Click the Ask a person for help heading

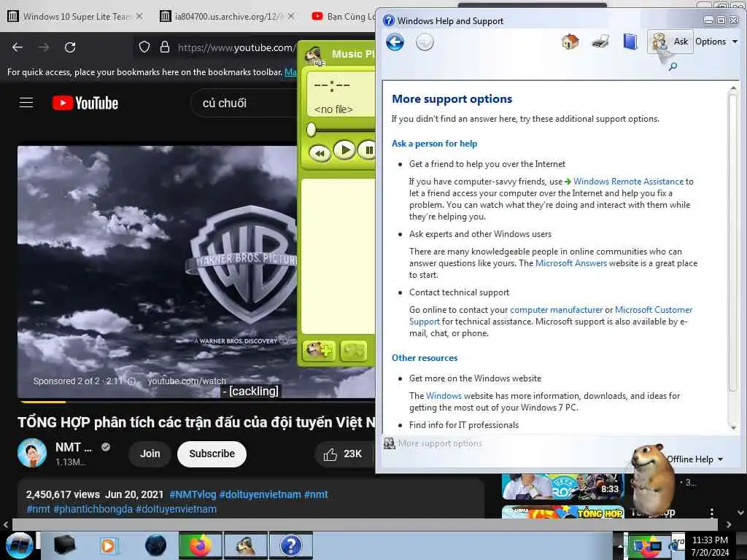click(434, 144)
